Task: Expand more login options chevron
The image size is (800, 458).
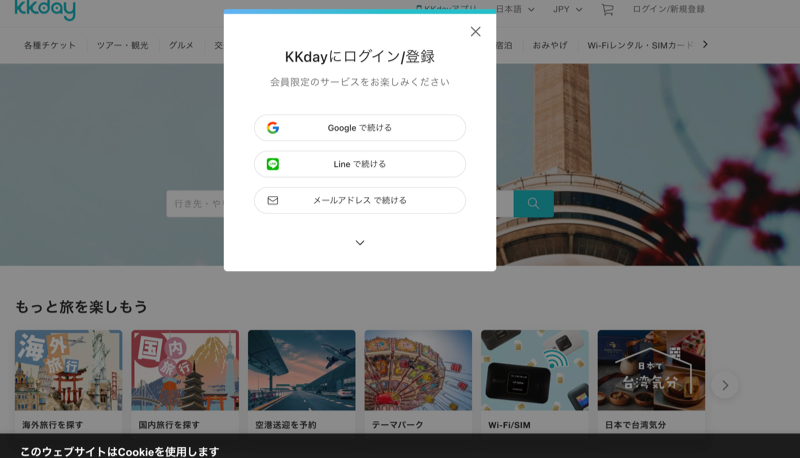Action: 360,243
